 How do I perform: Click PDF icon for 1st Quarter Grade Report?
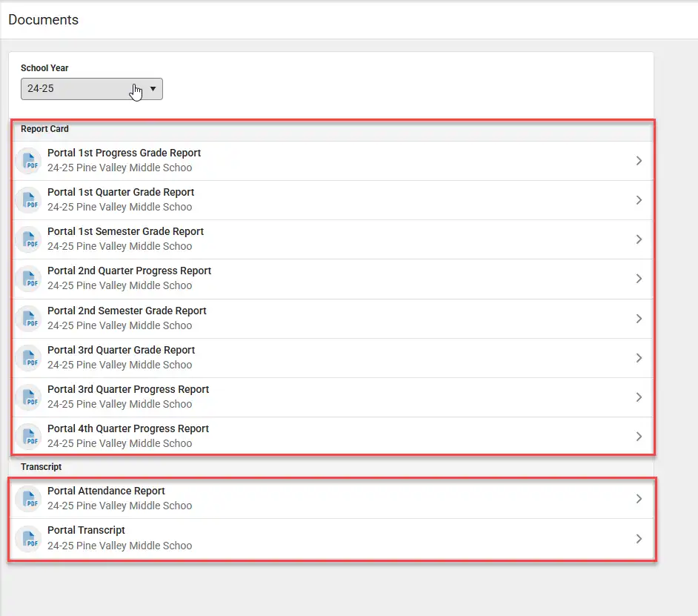(29, 199)
